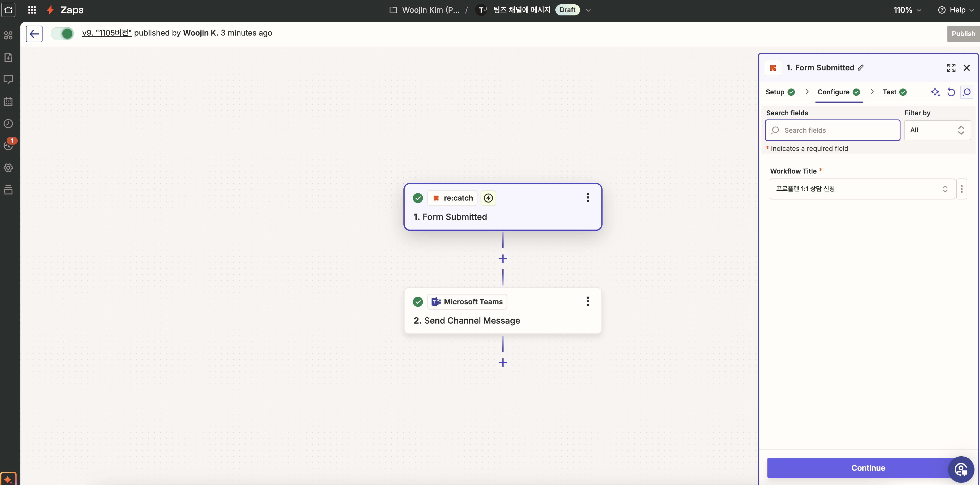Click the refresh fields icon

(951, 92)
